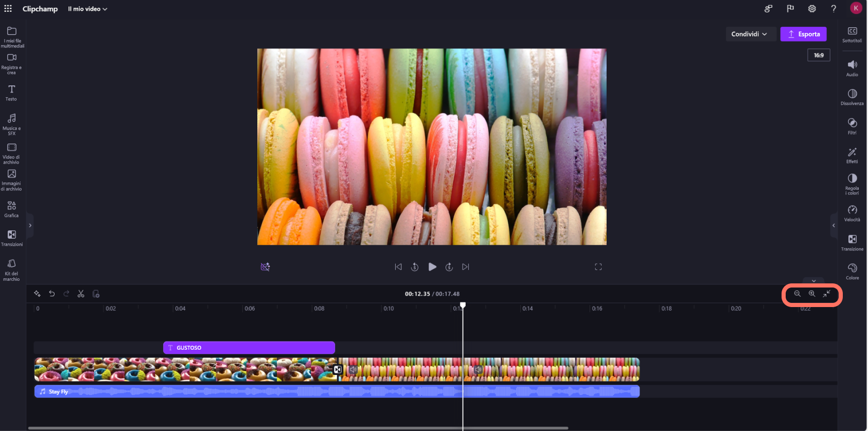The image size is (868, 431).
Task: Open the help question mark
Action: point(834,8)
